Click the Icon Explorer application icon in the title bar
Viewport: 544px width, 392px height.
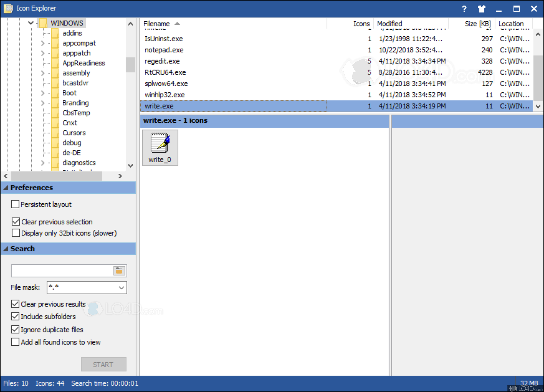8,8
